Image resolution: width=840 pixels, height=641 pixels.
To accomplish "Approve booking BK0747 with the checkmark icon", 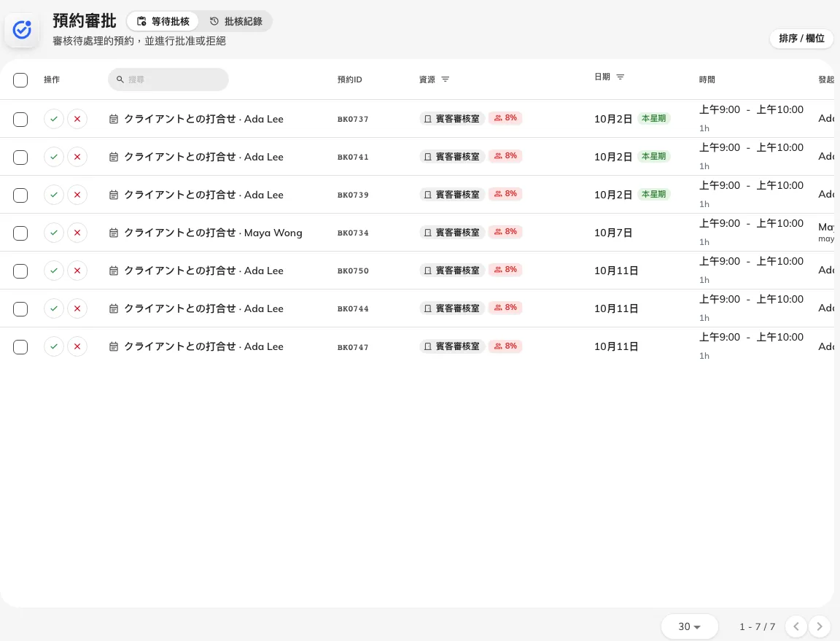I will [x=53, y=347].
